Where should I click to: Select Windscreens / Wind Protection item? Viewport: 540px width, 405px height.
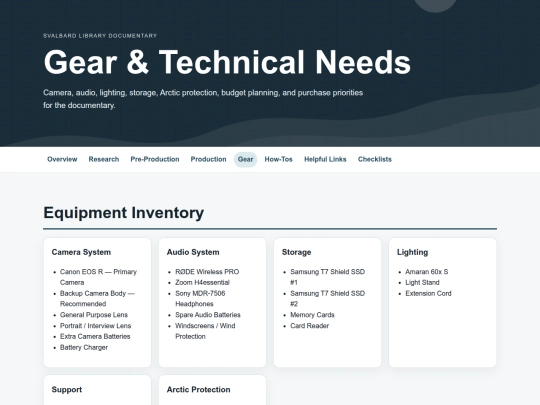coord(205,331)
